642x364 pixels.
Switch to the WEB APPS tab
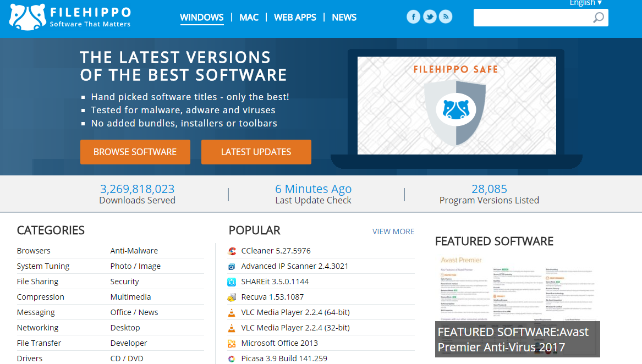(295, 17)
